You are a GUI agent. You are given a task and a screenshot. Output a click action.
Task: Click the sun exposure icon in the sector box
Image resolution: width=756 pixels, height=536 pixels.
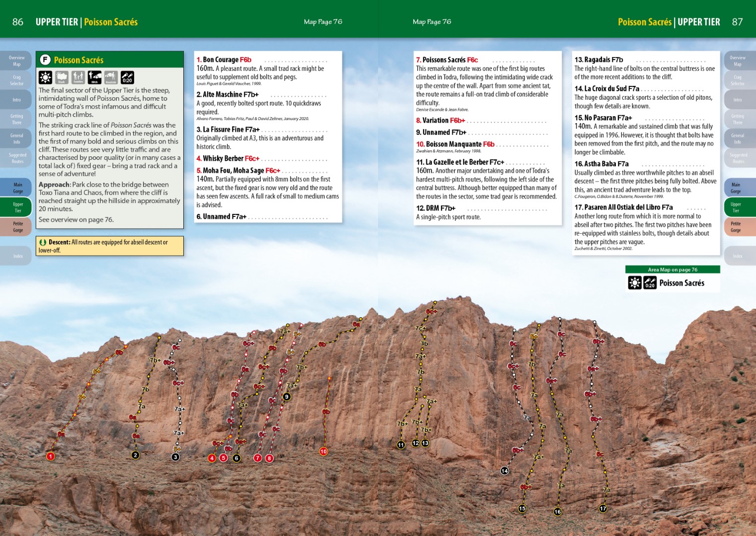(45, 77)
